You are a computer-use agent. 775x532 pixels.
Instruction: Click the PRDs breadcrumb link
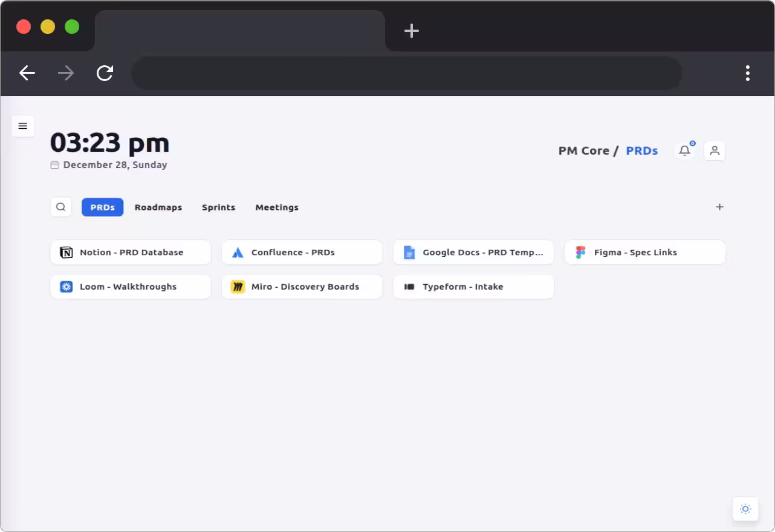(x=641, y=151)
